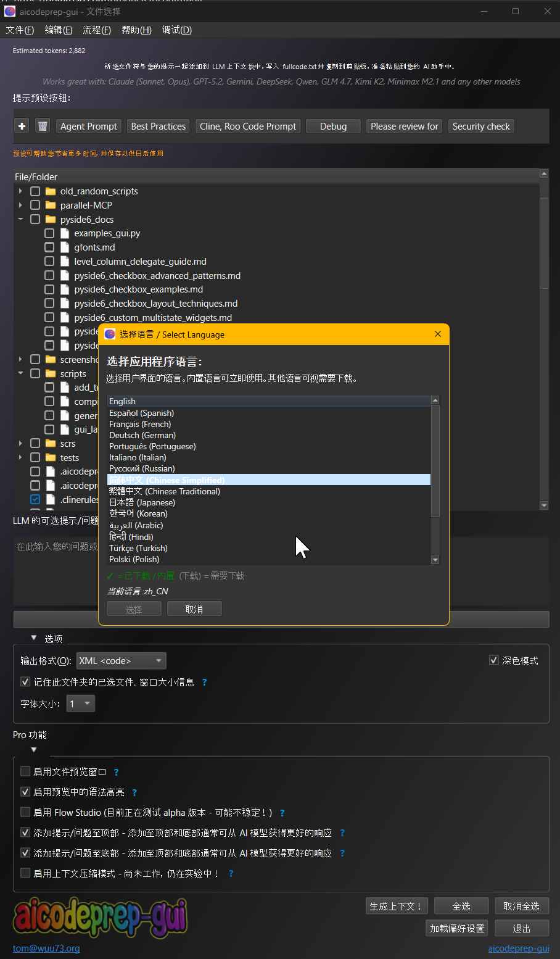Open the tom@wuu73.org email link

click(x=46, y=948)
